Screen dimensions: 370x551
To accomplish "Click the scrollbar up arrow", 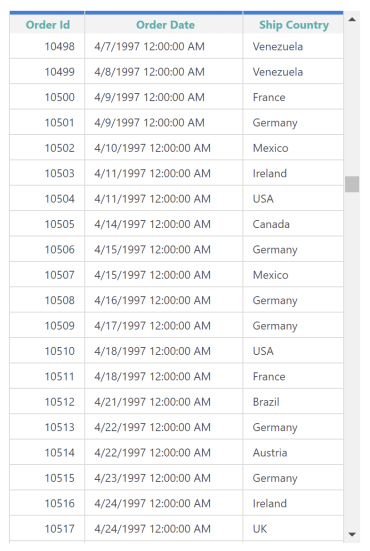I will (x=352, y=20).
